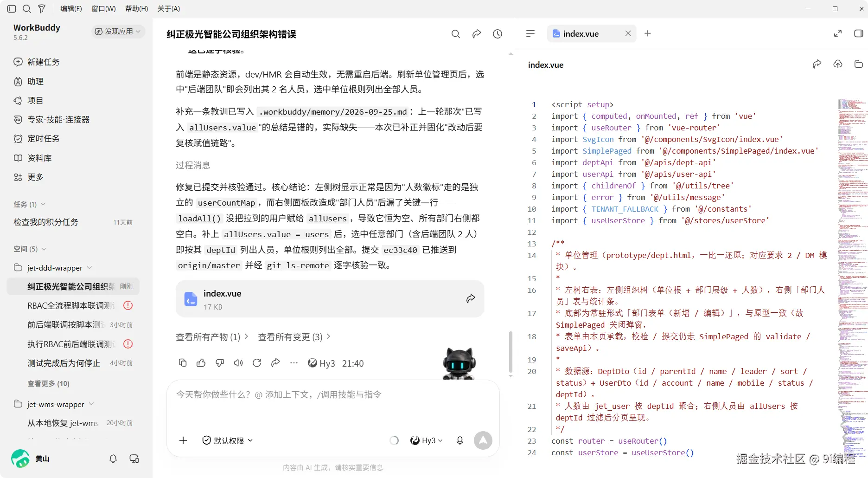Forward the reply with share arrow
Viewport: 868px width, 478px height.
point(275,363)
